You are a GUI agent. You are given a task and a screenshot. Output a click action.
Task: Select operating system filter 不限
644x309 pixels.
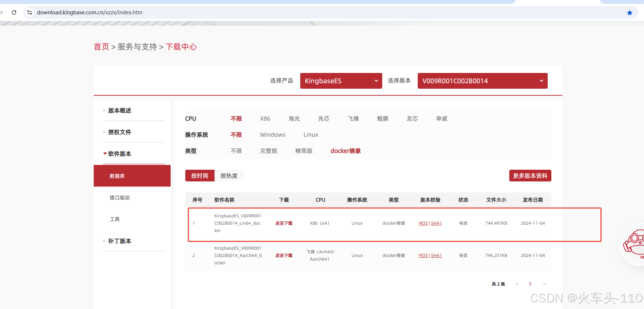(x=236, y=135)
